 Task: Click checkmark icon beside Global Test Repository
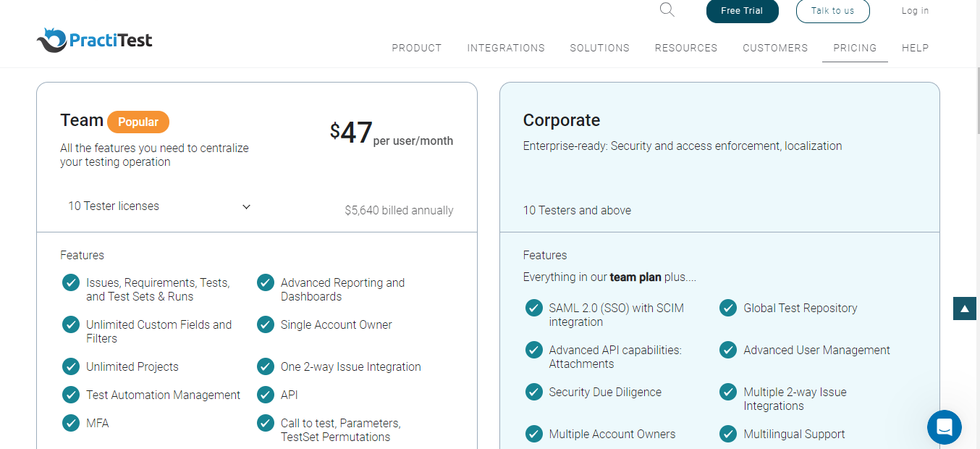[728, 308]
